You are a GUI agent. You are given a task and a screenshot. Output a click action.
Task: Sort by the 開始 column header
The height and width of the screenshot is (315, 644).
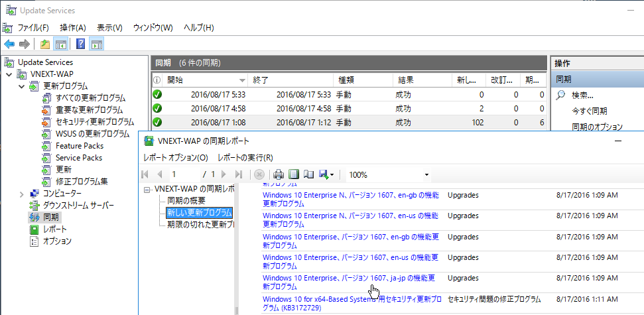pos(206,80)
